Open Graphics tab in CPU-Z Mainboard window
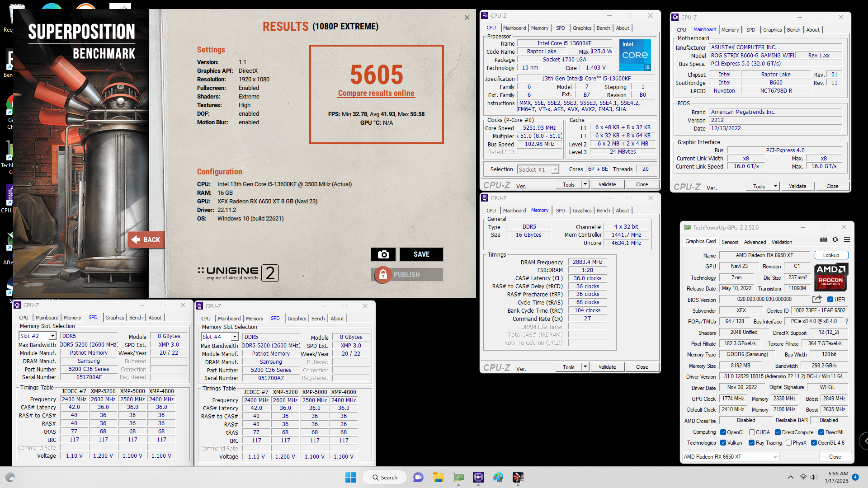868x488 pixels. click(x=772, y=30)
